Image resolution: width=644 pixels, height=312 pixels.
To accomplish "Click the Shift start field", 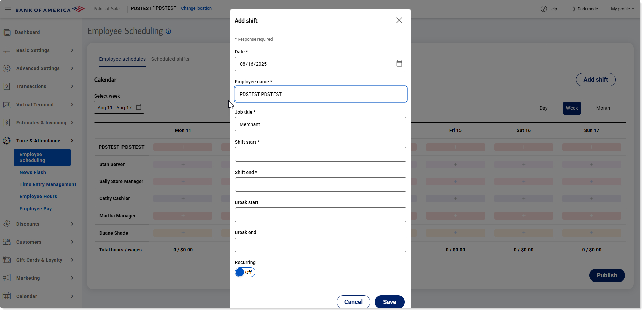I will click(320, 154).
